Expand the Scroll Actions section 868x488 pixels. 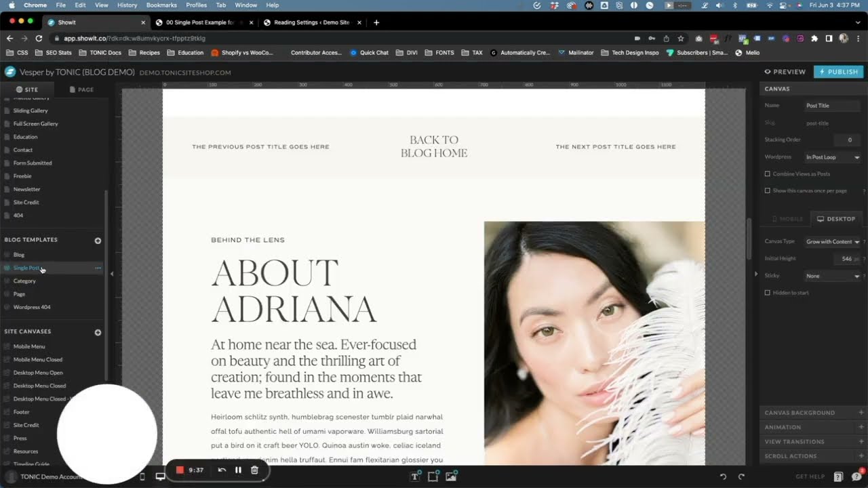click(x=814, y=456)
